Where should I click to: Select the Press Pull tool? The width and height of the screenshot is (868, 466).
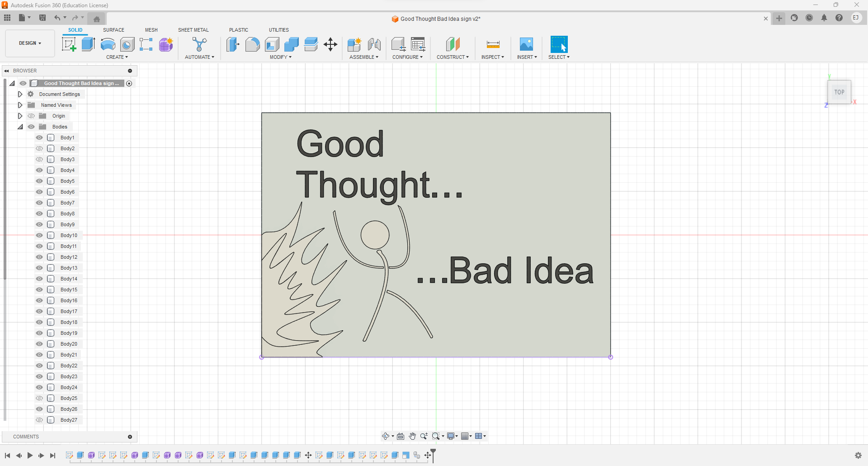tap(233, 44)
